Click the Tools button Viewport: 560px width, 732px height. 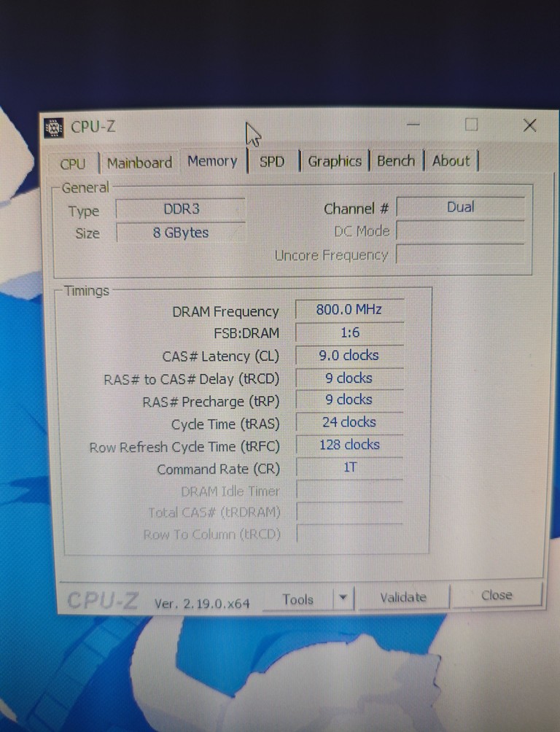pos(298,599)
